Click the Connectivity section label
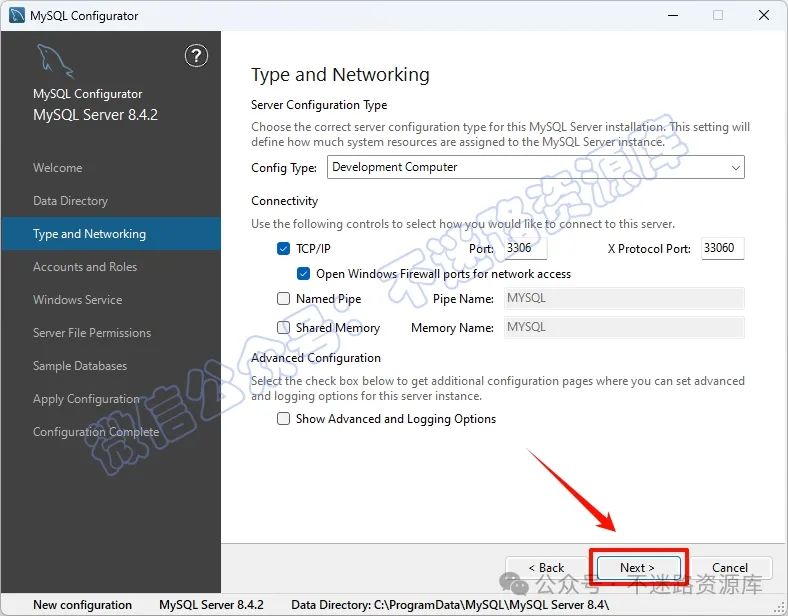 284,201
